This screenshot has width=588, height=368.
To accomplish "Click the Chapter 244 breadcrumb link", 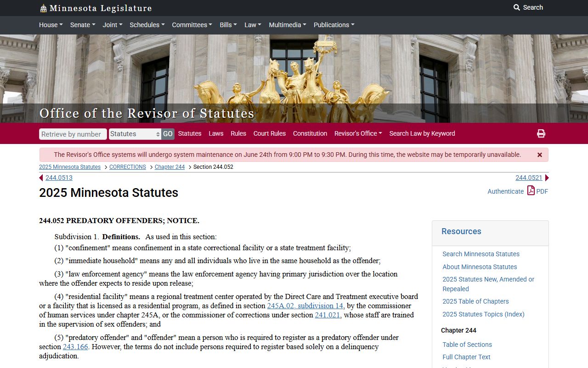I will coord(170,167).
